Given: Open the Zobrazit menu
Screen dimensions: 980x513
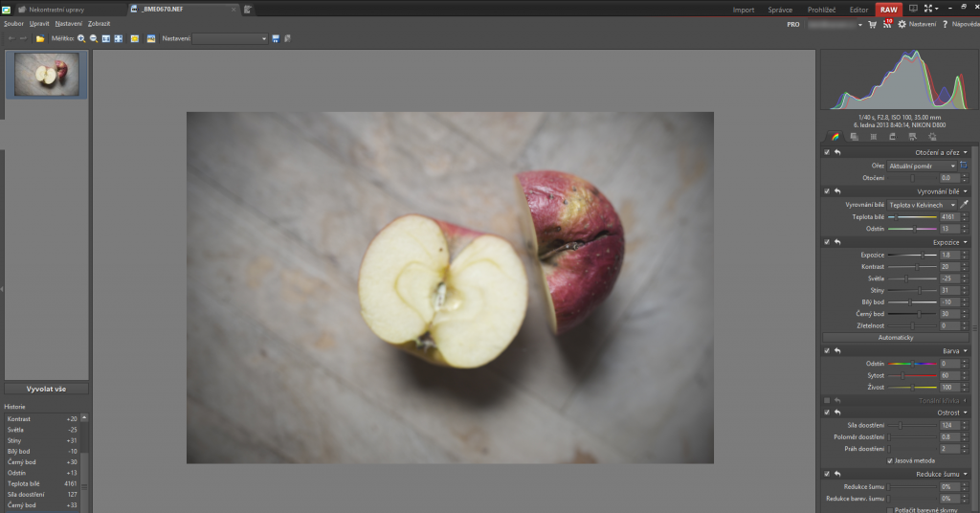Looking at the screenshot, I should pyautogui.click(x=99, y=24).
